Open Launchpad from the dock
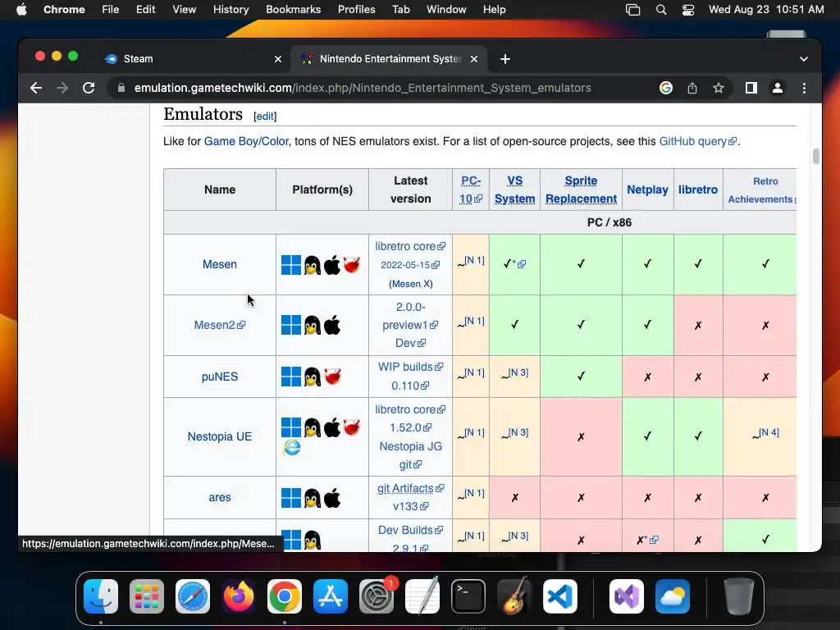This screenshot has height=630, width=840. coord(147,596)
